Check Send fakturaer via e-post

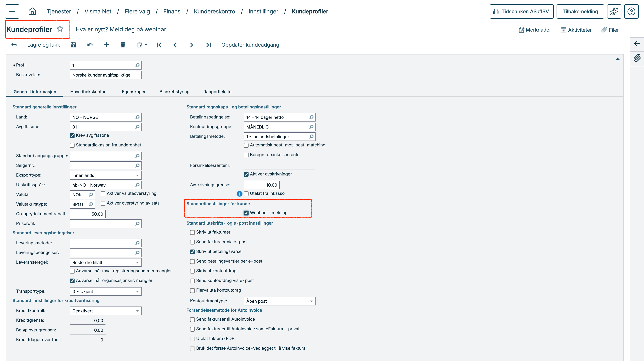[x=192, y=242]
